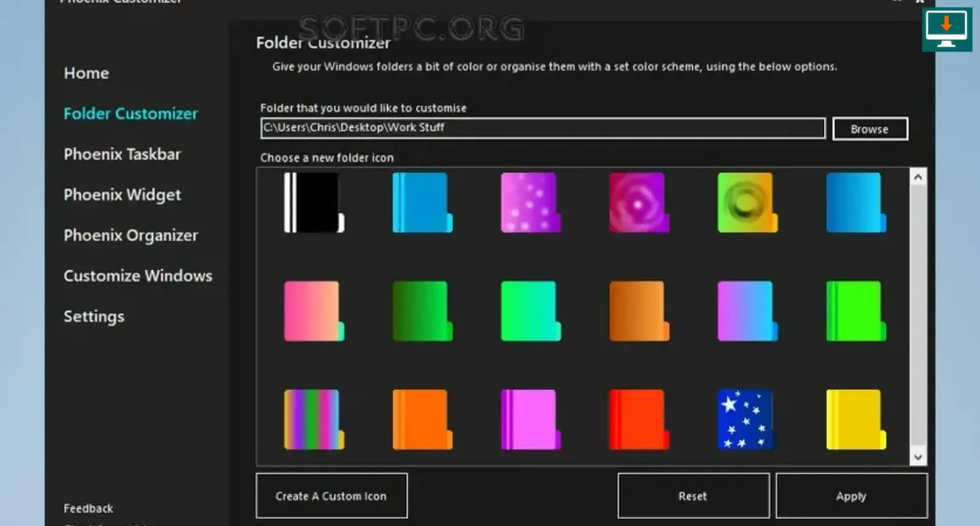This screenshot has height=526, width=980.
Task: Select the magenta swirl folder icon
Action: [639, 202]
